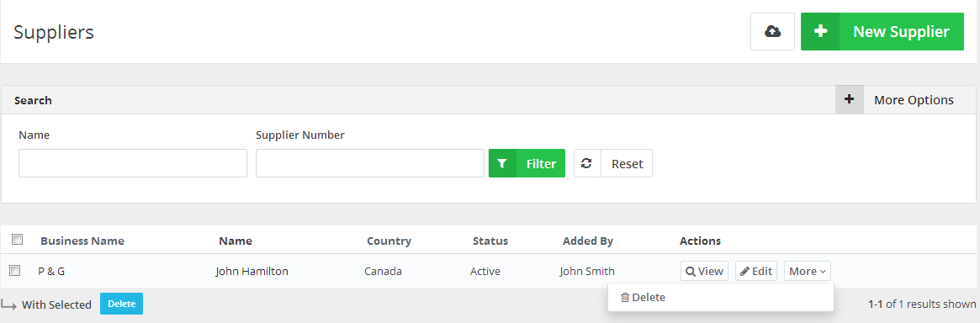Viewport: 980px width, 323px height.
Task: Open the More dropdown in Actions
Action: 808,271
